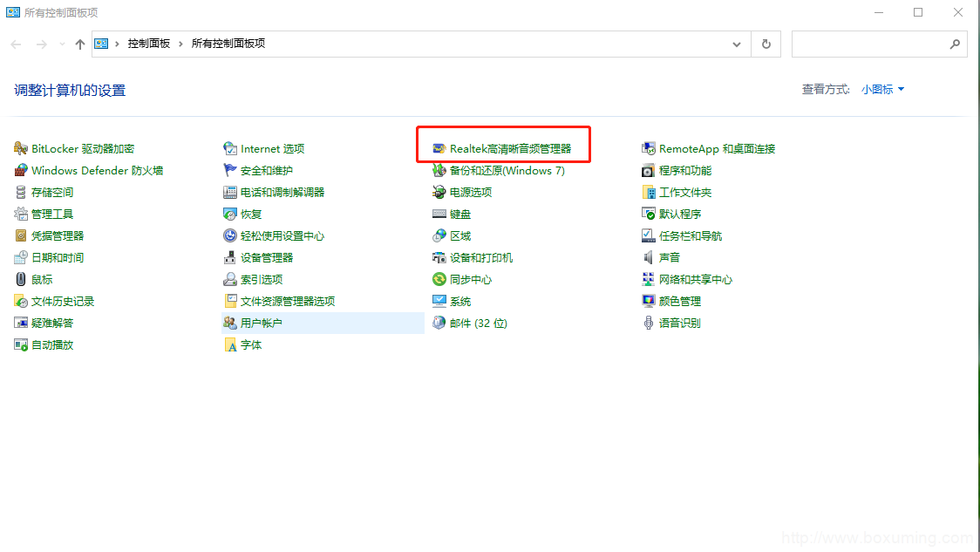
Task: Click the control panel icon in address bar
Action: [101, 44]
